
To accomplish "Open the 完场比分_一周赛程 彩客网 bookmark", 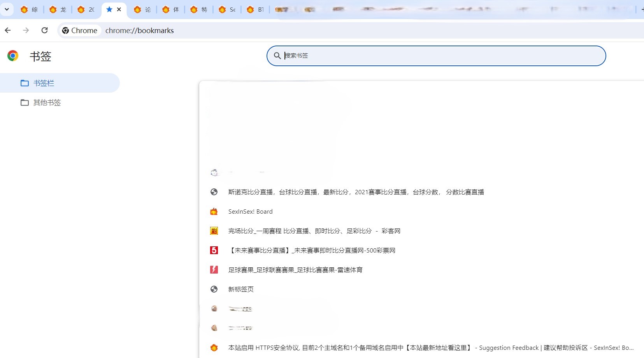I will pos(314,231).
